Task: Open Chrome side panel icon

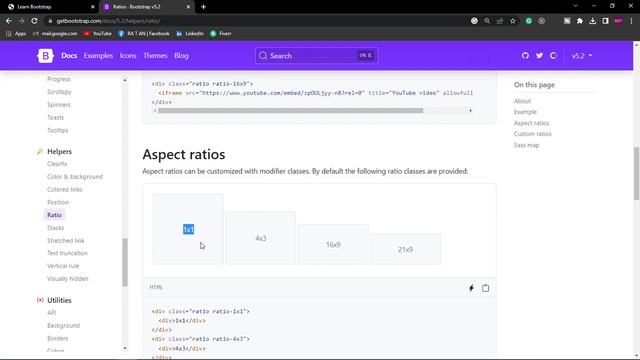Action: [x=605, y=21]
